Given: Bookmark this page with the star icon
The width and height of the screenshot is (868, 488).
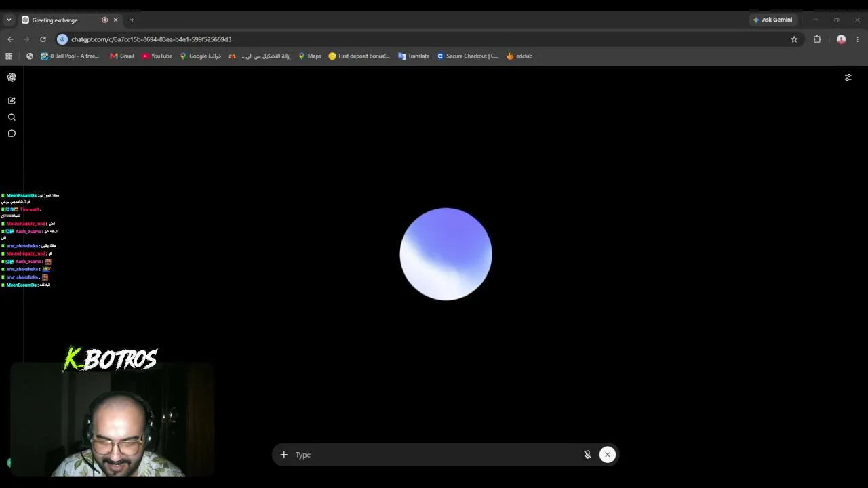Looking at the screenshot, I should click(794, 39).
